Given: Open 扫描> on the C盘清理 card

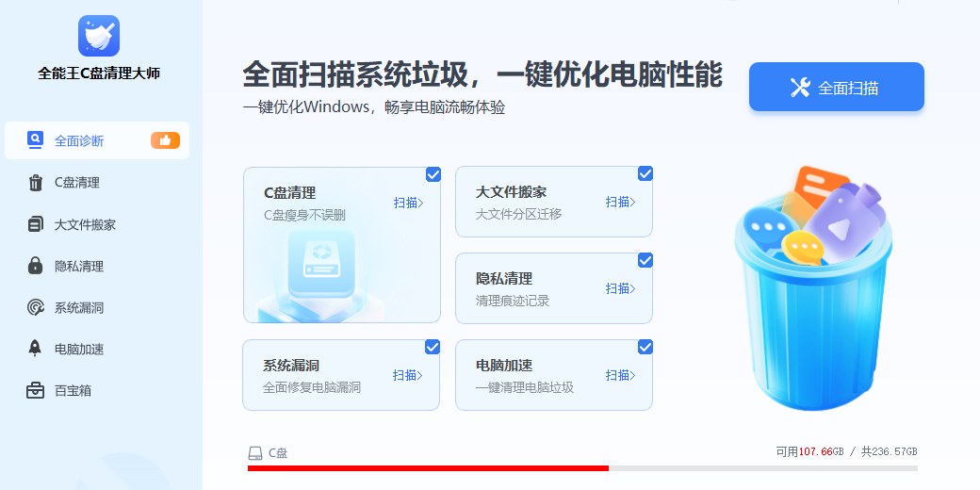Looking at the screenshot, I should 408,203.
